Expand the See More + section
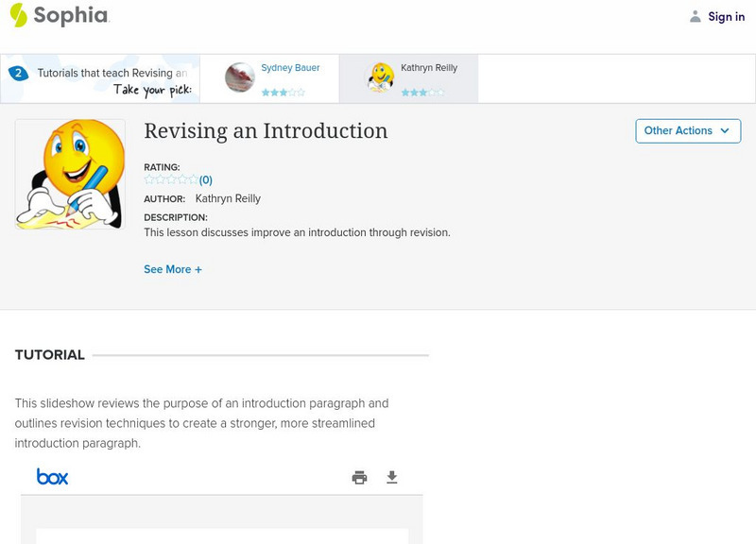 point(173,269)
